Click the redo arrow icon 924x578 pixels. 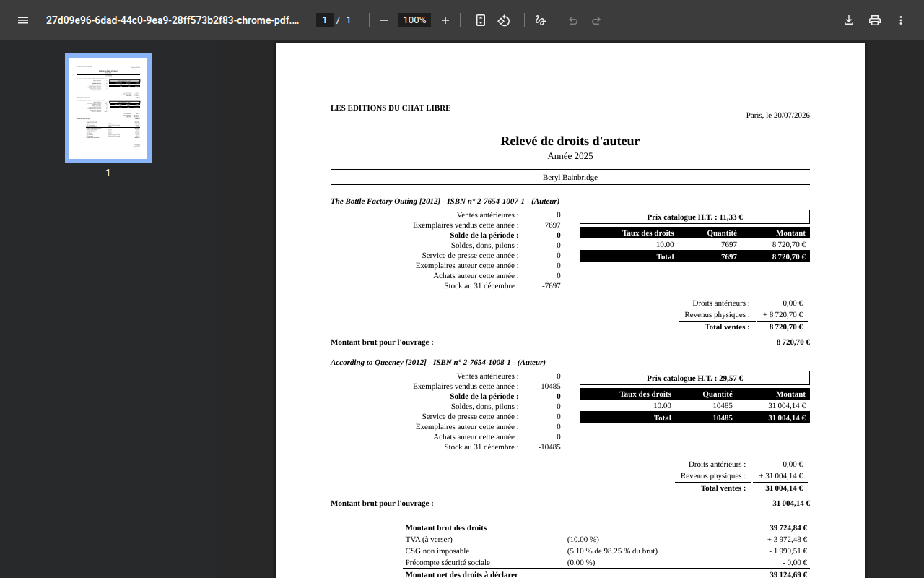click(596, 20)
